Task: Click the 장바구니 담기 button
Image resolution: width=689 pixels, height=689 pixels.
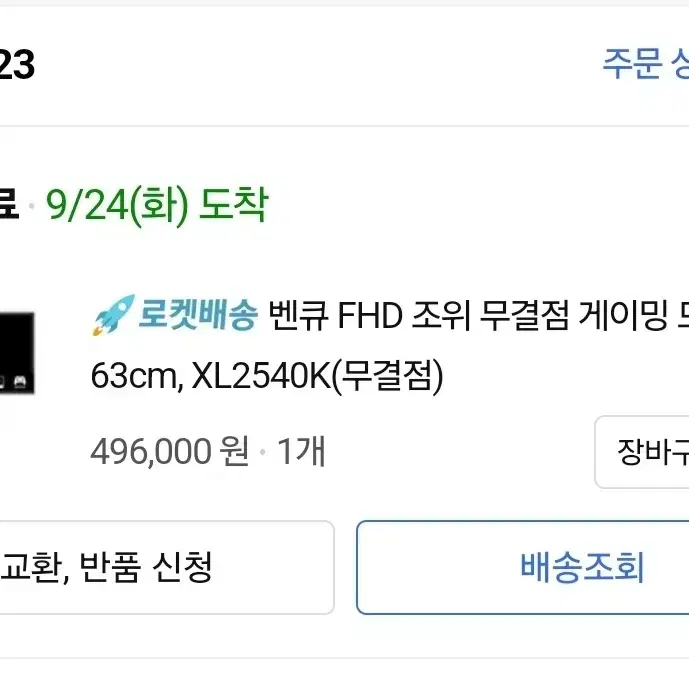Action: coord(642,452)
